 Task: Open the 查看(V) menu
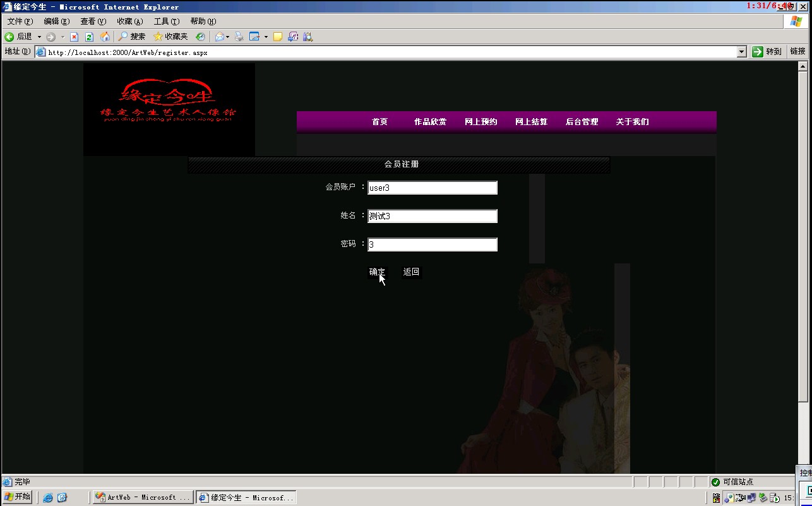pyautogui.click(x=93, y=21)
